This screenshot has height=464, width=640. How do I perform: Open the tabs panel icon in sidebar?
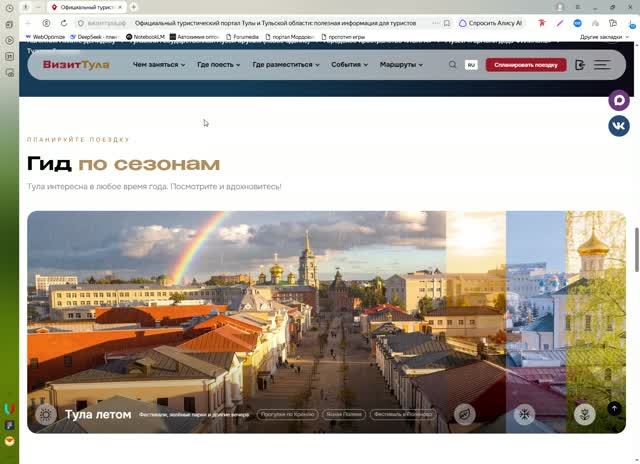[x=9, y=24]
